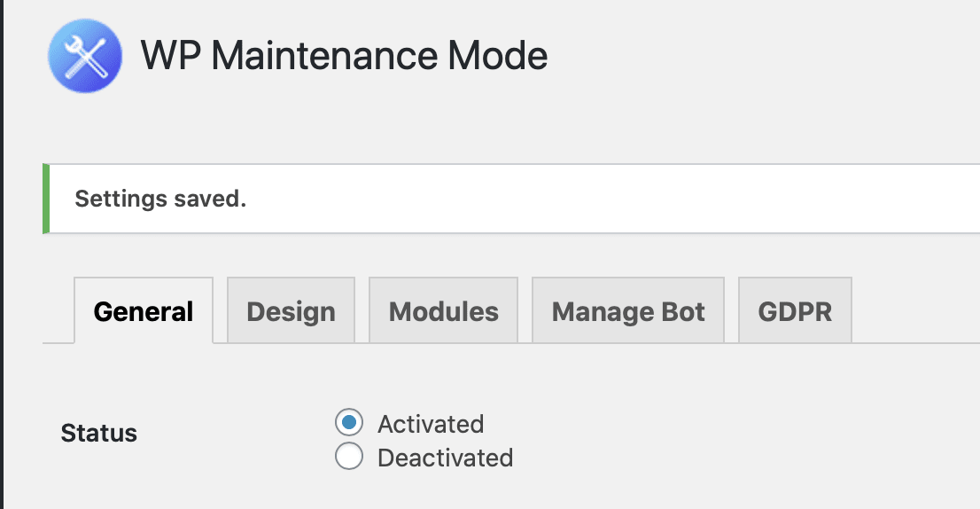Click the dark admin sidebar edge

coord(2,254)
